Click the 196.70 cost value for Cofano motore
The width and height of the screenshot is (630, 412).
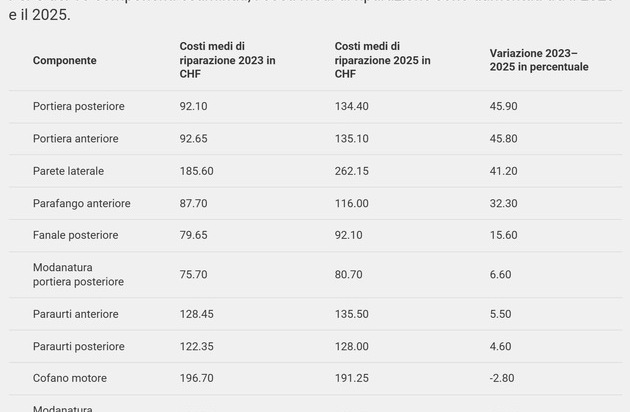click(x=196, y=378)
